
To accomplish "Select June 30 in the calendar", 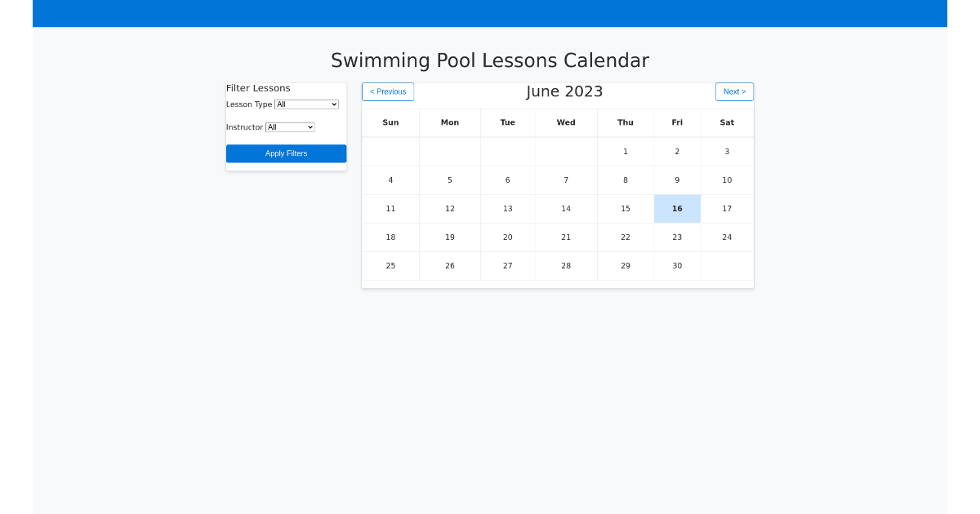I will 677,265.
